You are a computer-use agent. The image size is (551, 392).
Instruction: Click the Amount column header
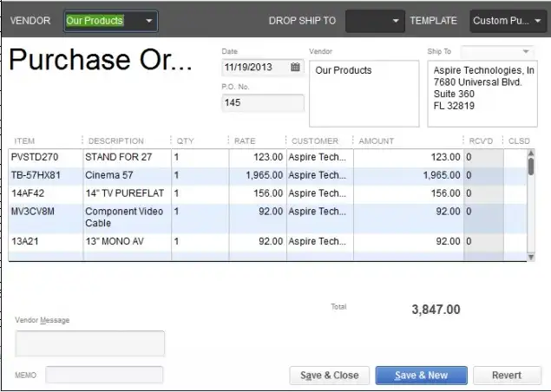[377, 140]
